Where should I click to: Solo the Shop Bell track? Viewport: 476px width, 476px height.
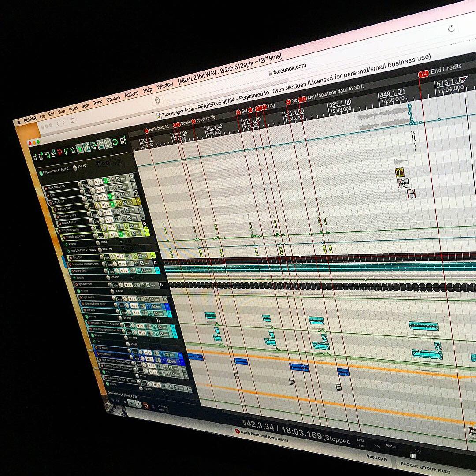tap(123, 257)
